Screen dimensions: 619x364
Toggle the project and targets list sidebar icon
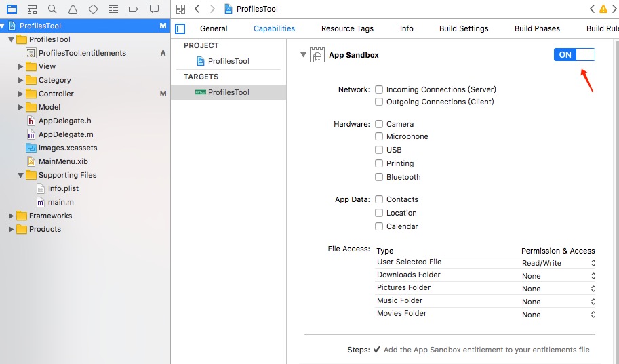tap(180, 28)
